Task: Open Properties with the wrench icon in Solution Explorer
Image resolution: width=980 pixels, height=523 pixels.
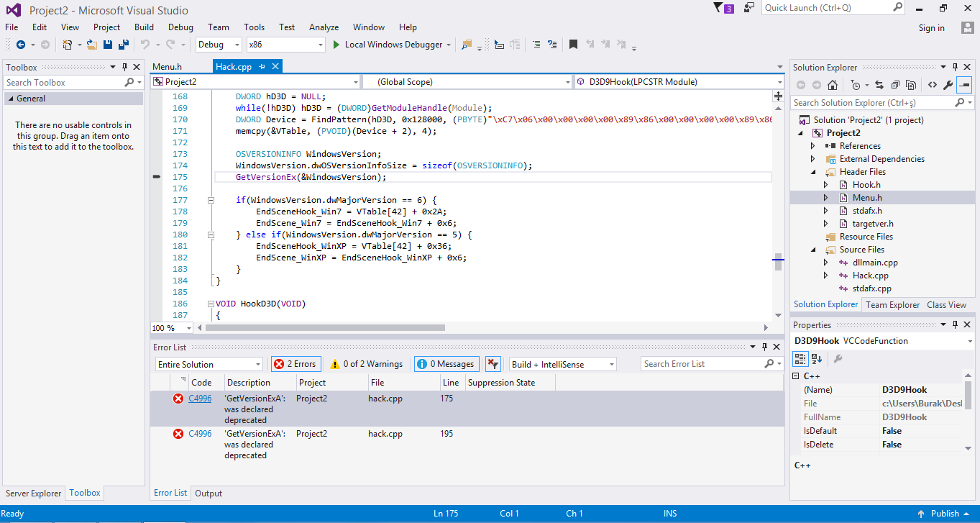Action: pyautogui.click(x=948, y=85)
